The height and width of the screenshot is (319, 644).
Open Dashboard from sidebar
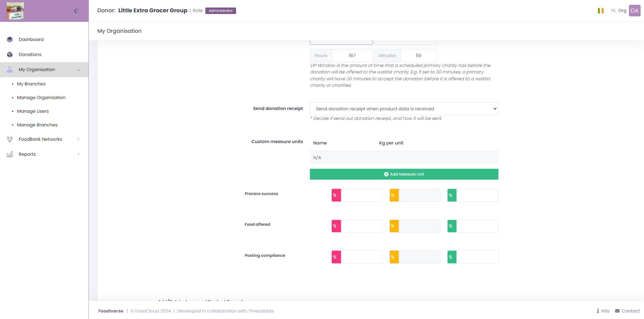click(31, 40)
